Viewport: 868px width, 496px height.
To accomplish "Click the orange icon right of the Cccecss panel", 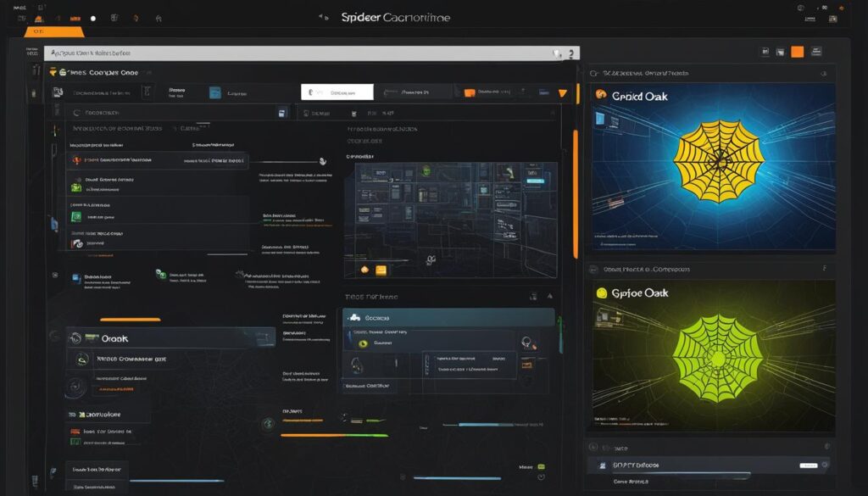I will coord(527,365).
